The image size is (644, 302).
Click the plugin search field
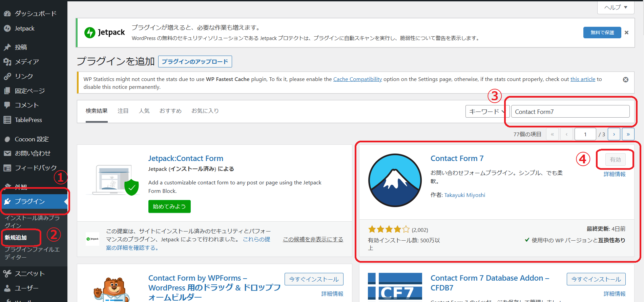(x=570, y=112)
